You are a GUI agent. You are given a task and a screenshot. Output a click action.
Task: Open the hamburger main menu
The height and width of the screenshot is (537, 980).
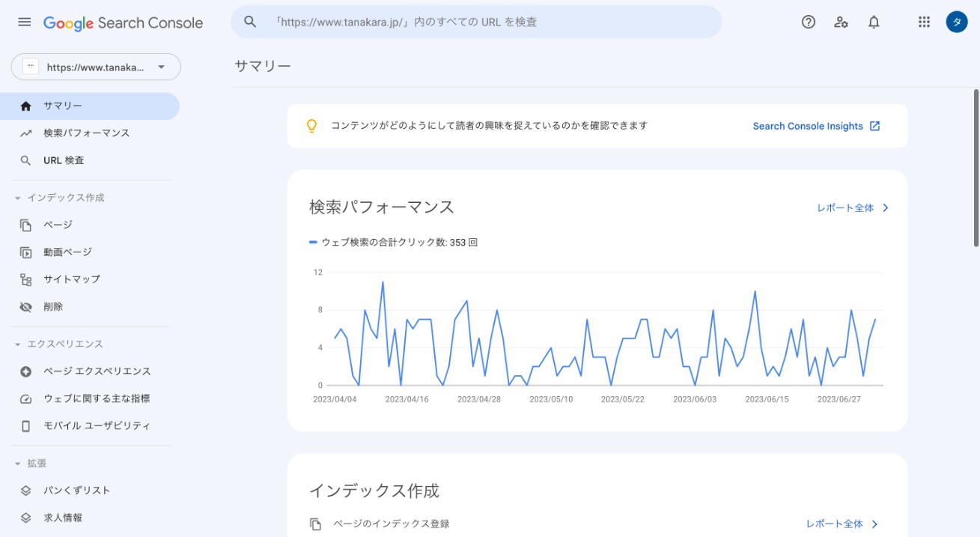pyautogui.click(x=25, y=22)
